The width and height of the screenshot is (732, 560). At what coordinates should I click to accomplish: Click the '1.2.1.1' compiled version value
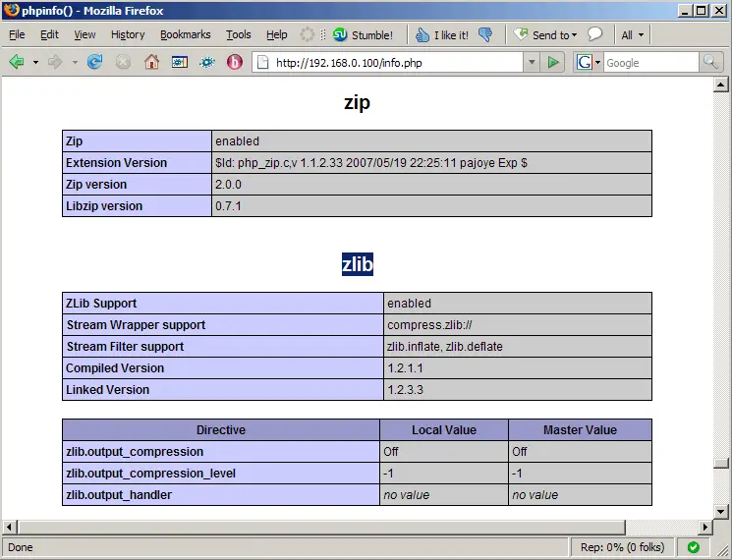(518, 367)
